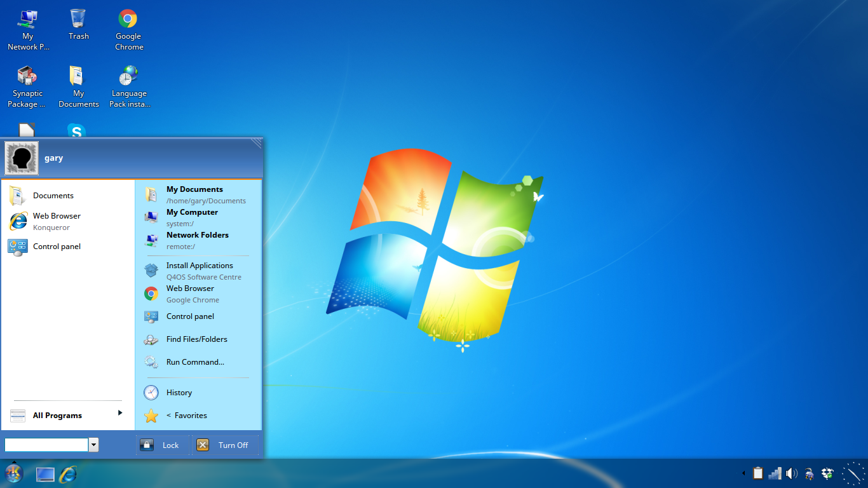Click the All Programs list icon
This screenshot has width=868, height=488.
(x=18, y=416)
